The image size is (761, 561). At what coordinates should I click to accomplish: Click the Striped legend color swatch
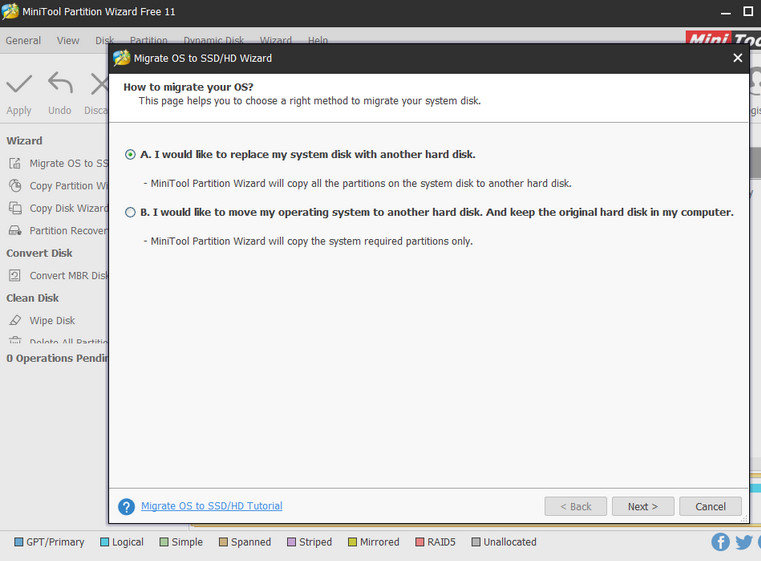point(291,542)
